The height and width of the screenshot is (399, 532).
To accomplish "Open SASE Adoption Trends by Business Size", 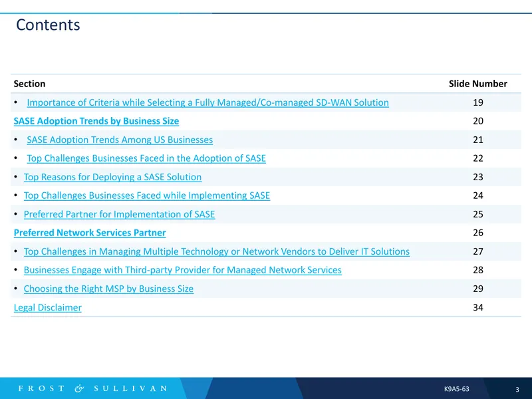I will point(96,121).
